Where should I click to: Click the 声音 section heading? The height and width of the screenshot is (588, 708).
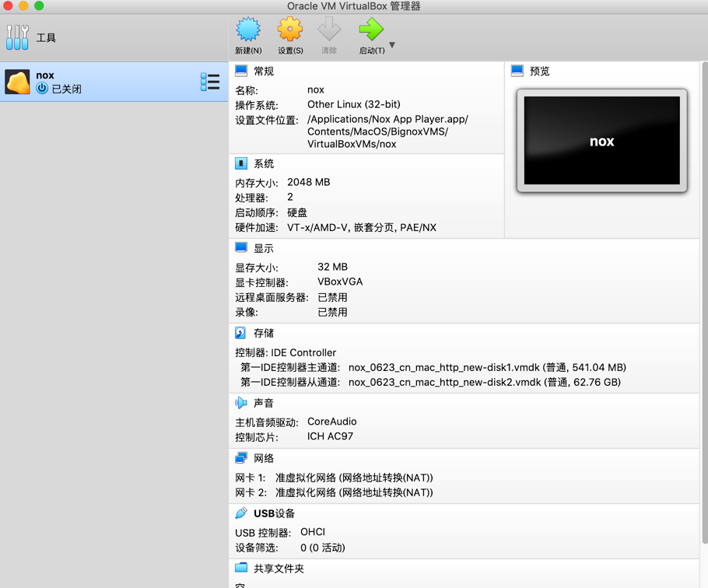pyautogui.click(x=264, y=403)
